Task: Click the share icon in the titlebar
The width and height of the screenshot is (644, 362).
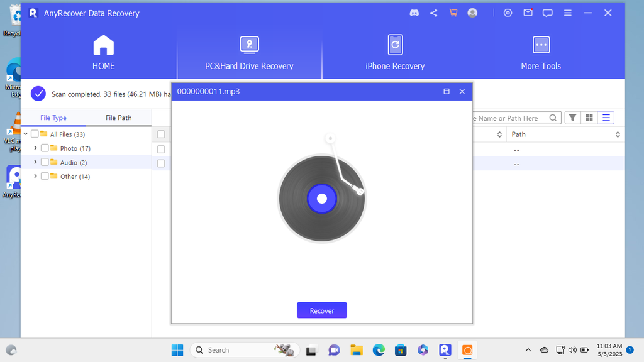Action: coord(433,13)
